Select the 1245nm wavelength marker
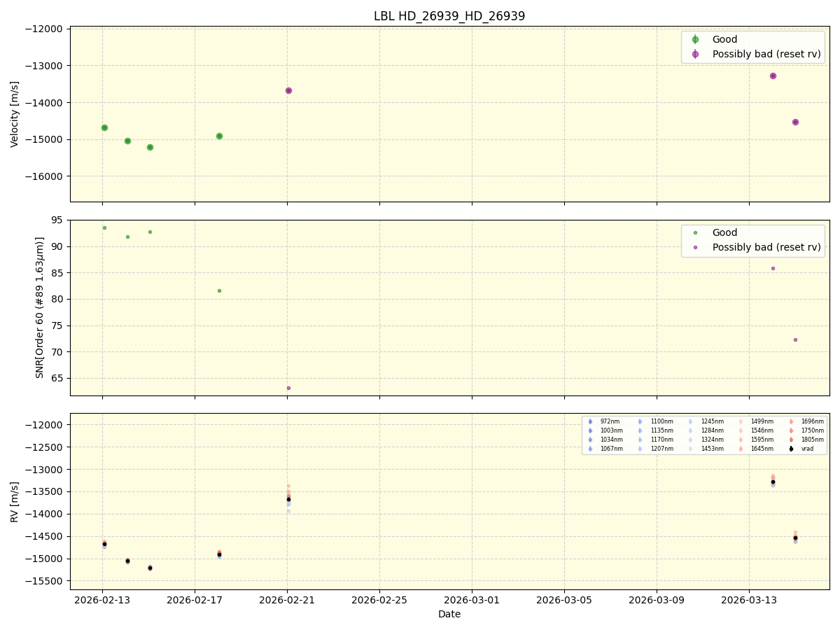Screen dimensions: 840x630 (x=692, y=422)
